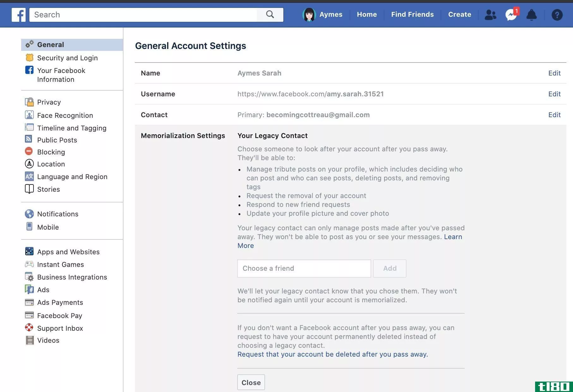
Task: Open Security and Login settings
Action: [67, 58]
